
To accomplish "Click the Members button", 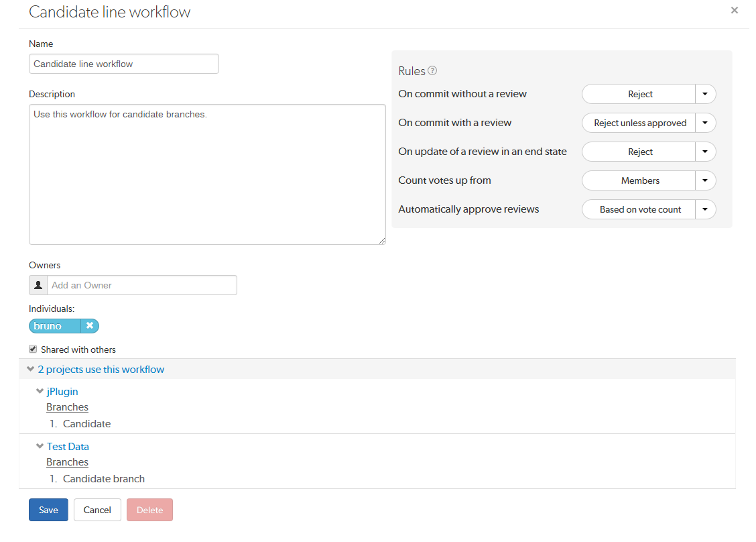I will click(639, 180).
